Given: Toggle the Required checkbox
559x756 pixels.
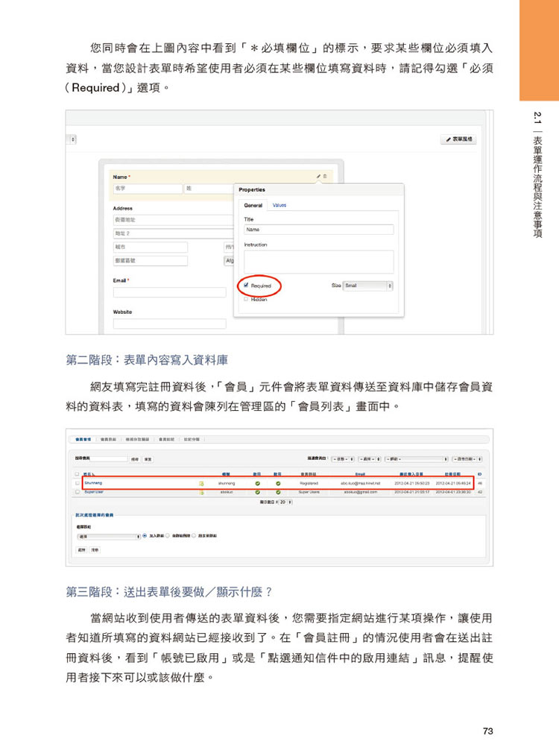Looking at the screenshot, I should (x=246, y=286).
